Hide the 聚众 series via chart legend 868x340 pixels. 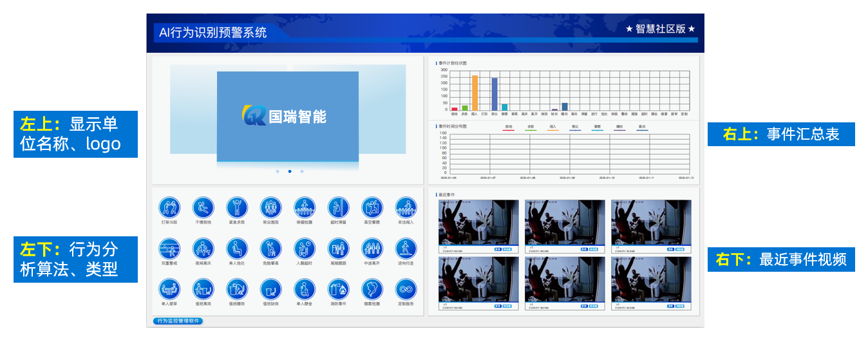coord(575,127)
